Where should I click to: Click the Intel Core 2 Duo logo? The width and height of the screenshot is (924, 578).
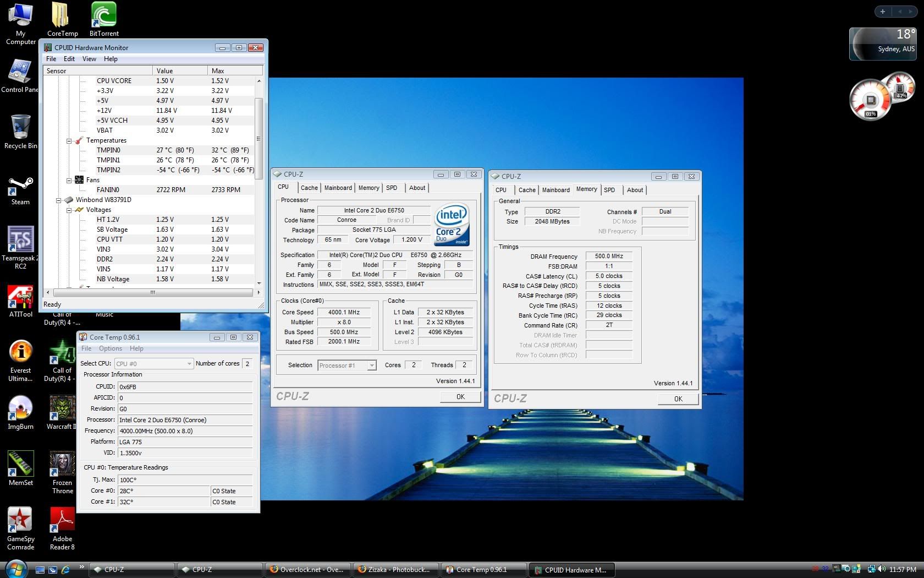(452, 225)
